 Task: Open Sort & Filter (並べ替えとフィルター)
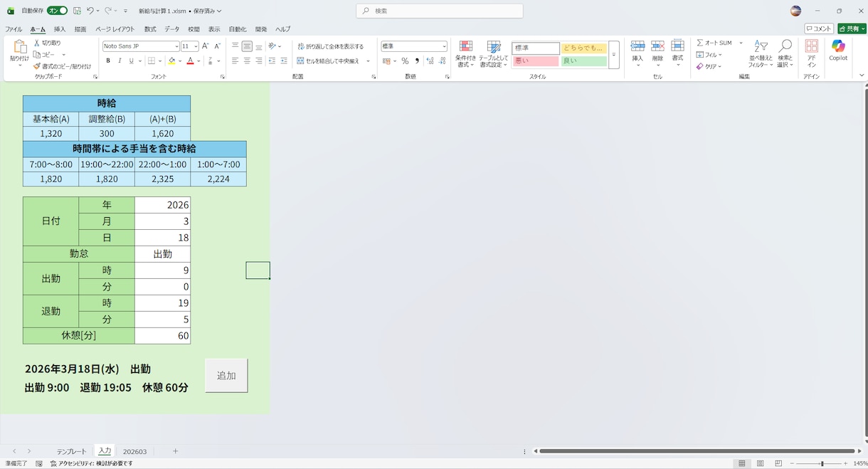[760, 54]
